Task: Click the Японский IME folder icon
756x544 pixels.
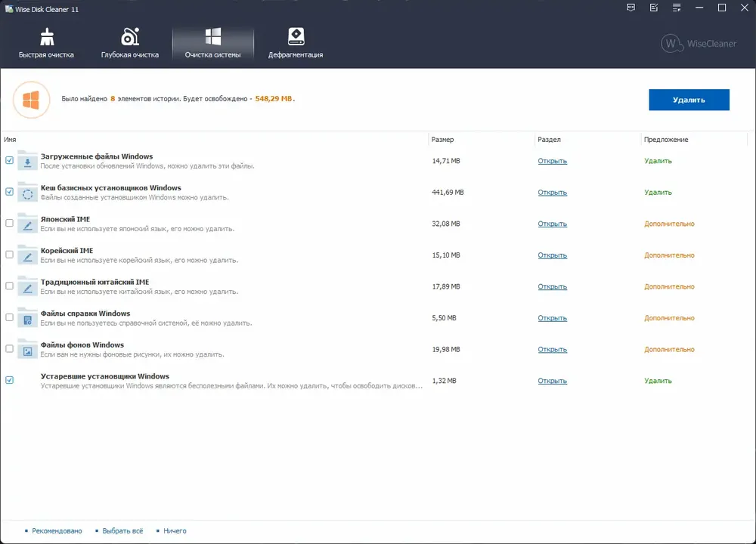Action: [x=27, y=224]
